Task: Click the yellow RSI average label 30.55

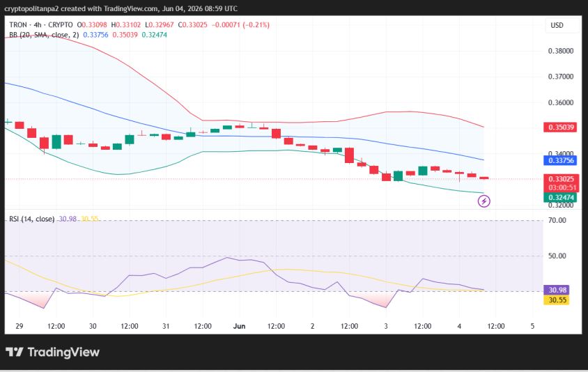Action: (557, 300)
